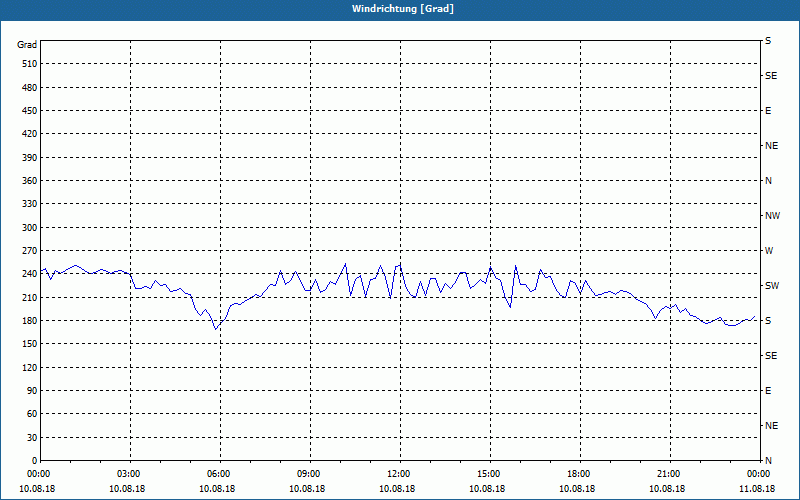The width and height of the screenshot is (800, 500).
Task: Select the SE compass label between W and E below S
Action: point(771,356)
